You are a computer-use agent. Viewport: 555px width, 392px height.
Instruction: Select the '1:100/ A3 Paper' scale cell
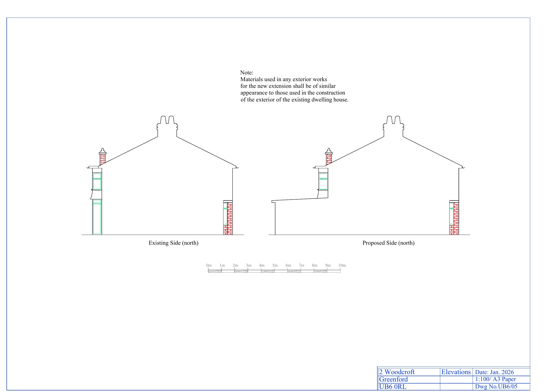[x=495, y=379]
